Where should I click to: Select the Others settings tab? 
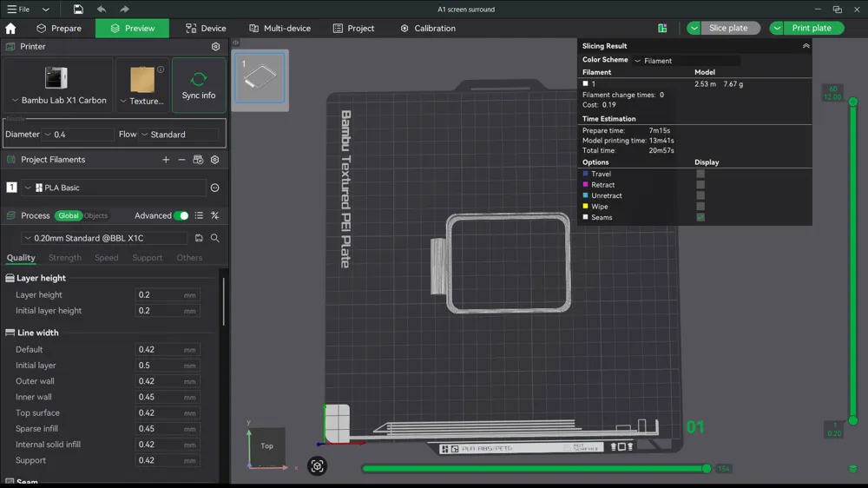click(x=189, y=258)
